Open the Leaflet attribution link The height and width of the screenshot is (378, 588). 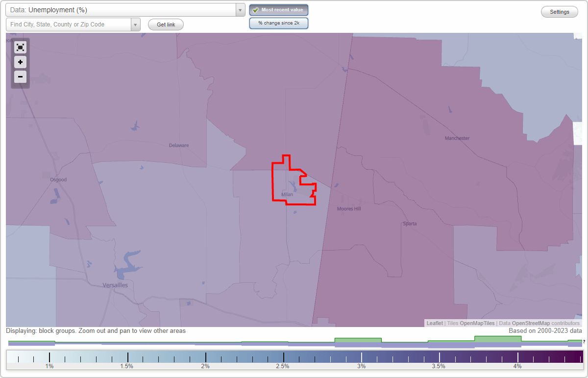coord(434,323)
